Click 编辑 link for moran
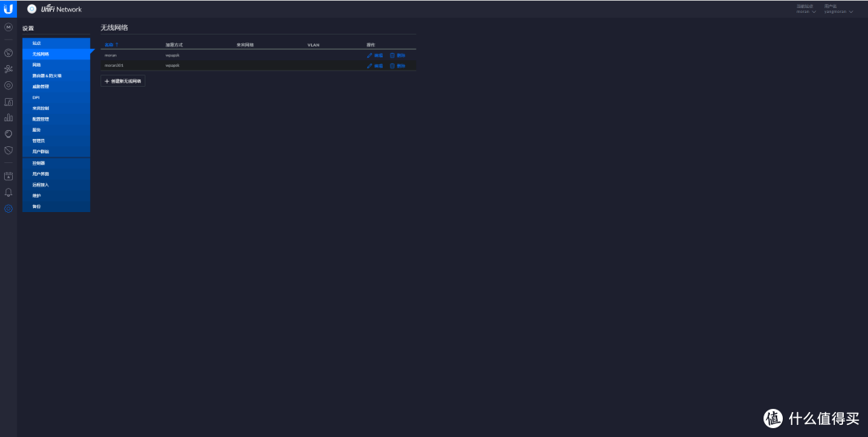The width and height of the screenshot is (868, 437). (379, 55)
